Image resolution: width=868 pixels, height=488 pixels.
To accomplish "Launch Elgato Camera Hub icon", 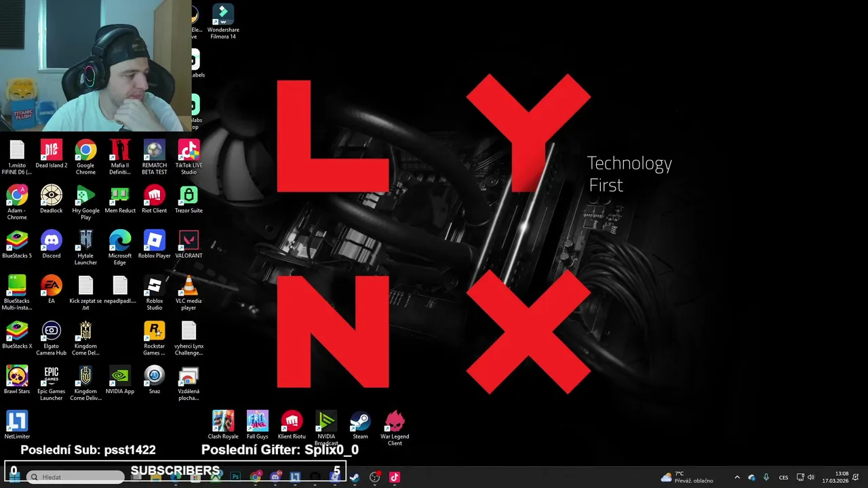I will coord(52,338).
